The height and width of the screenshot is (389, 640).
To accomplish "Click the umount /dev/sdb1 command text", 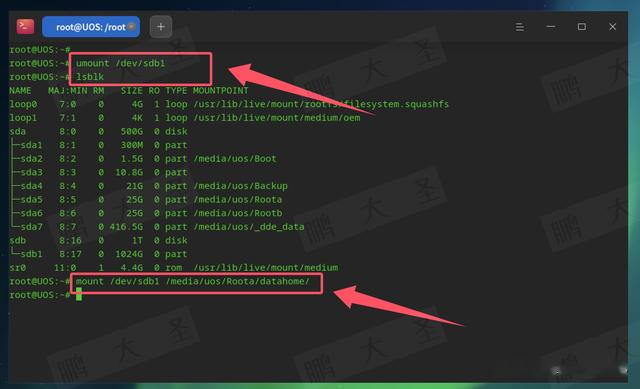I will [x=120, y=63].
